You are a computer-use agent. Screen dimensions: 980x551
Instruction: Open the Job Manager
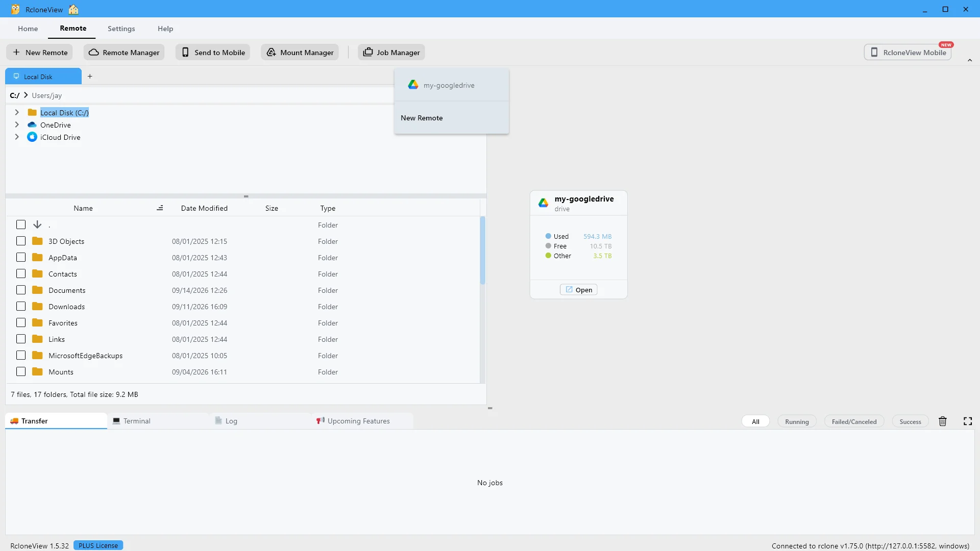tap(391, 52)
